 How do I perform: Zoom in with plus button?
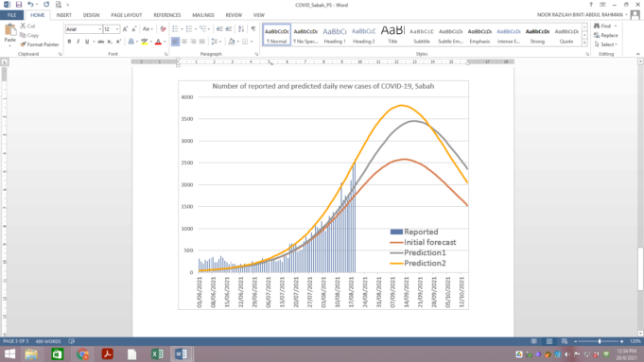tap(622, 341)
